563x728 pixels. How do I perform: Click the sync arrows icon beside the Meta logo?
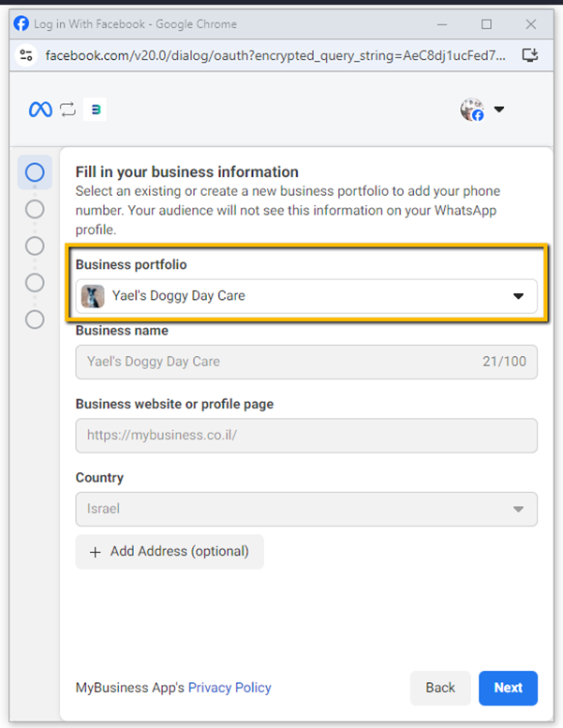tap(67, 110)
